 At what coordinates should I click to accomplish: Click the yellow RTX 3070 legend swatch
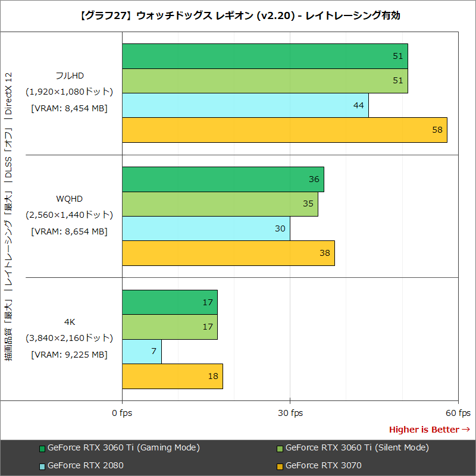(280, 466)
